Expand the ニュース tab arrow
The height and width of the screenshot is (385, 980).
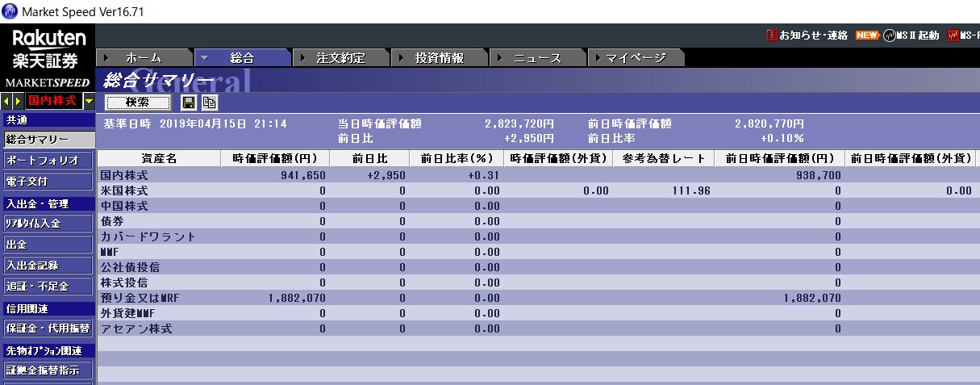[x=499, y=58]
